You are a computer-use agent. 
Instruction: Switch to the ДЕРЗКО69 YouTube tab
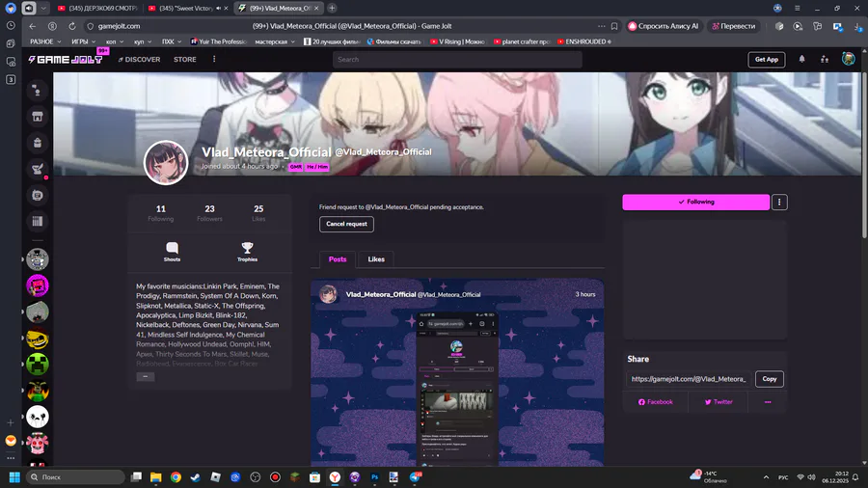pyautogui.click(x=98, y=9)
